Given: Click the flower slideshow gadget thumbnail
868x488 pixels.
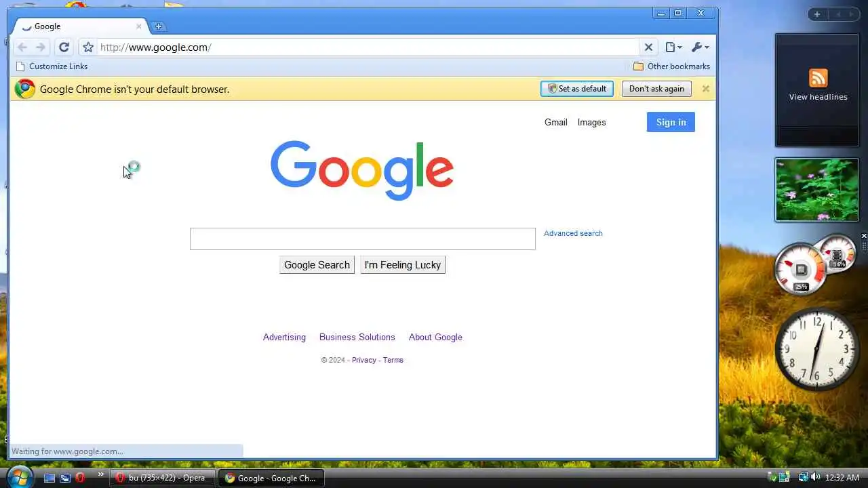Looking at the screenshot, I should [817, 190].
